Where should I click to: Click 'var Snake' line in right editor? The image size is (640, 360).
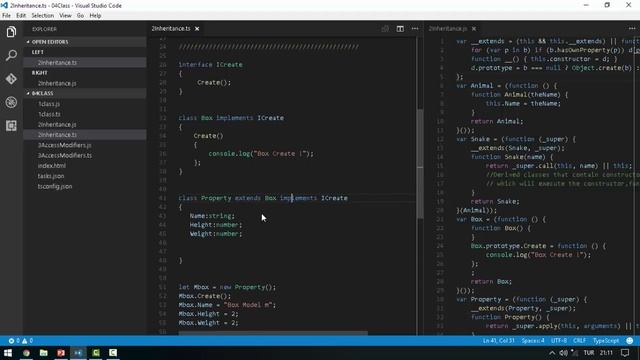pyautogui.click(x=516, y=139)
